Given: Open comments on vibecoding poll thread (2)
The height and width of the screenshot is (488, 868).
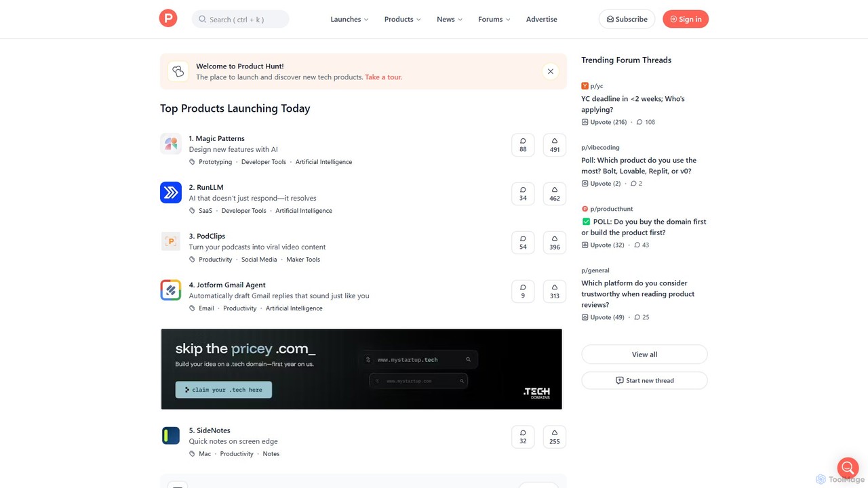Looking at the screenshot, I should [636, 184].
